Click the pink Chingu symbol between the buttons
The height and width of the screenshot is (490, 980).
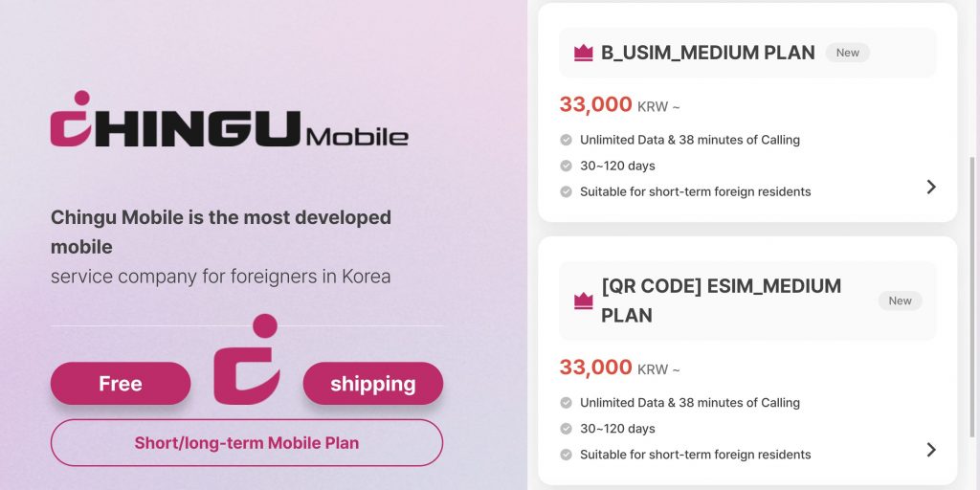(x=247, y=360)
